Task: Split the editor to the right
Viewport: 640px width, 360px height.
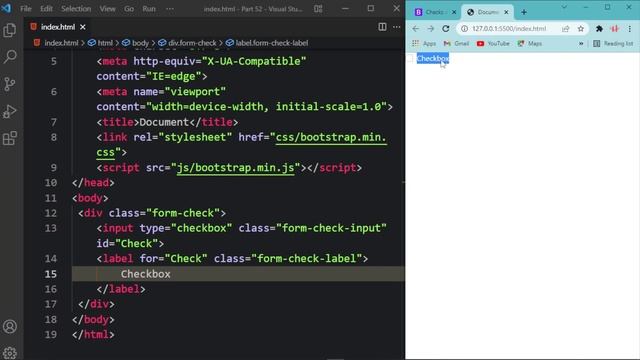Action: [x=382, y=27]
